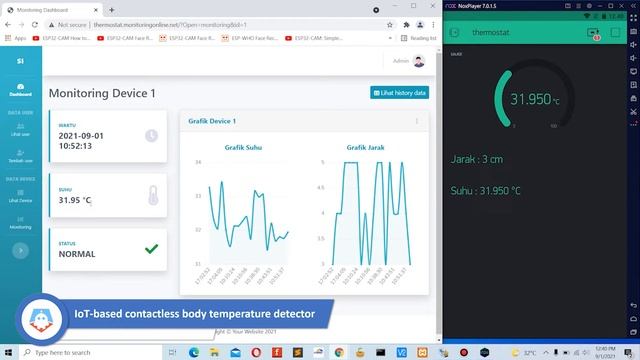
Task: Click the Type here to search box
Action: (90, 352)
